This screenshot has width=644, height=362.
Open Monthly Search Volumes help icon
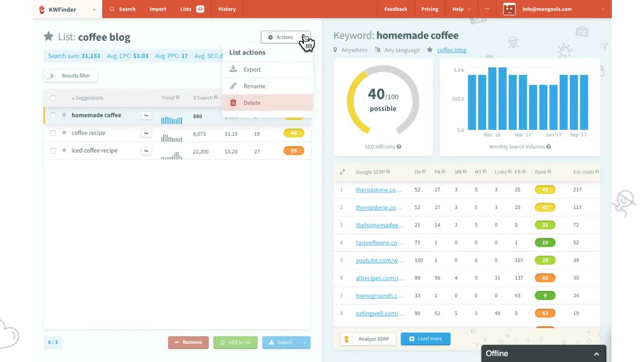(548, 147)
